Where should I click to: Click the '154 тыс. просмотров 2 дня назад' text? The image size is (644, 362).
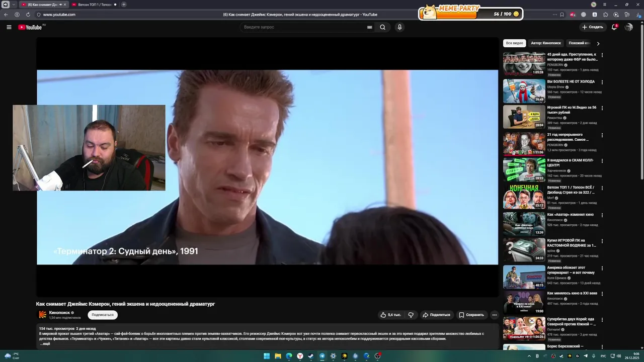coord(67,328)
